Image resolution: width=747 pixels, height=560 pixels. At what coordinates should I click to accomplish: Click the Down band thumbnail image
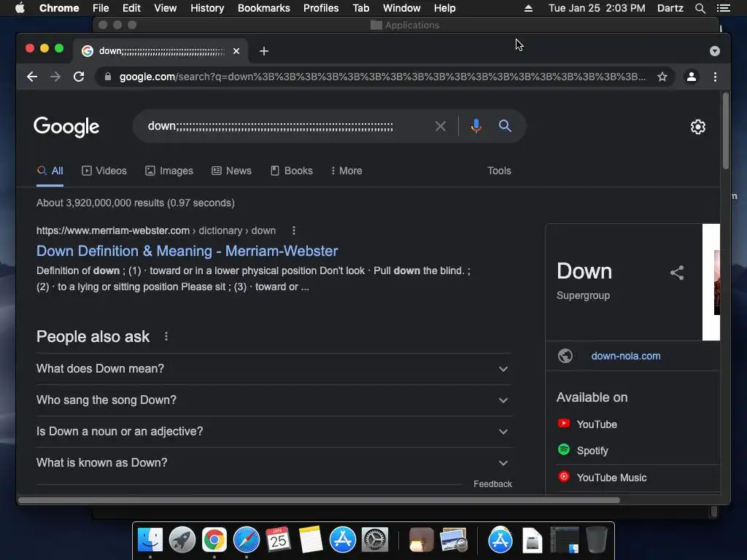tap(711, 282)
